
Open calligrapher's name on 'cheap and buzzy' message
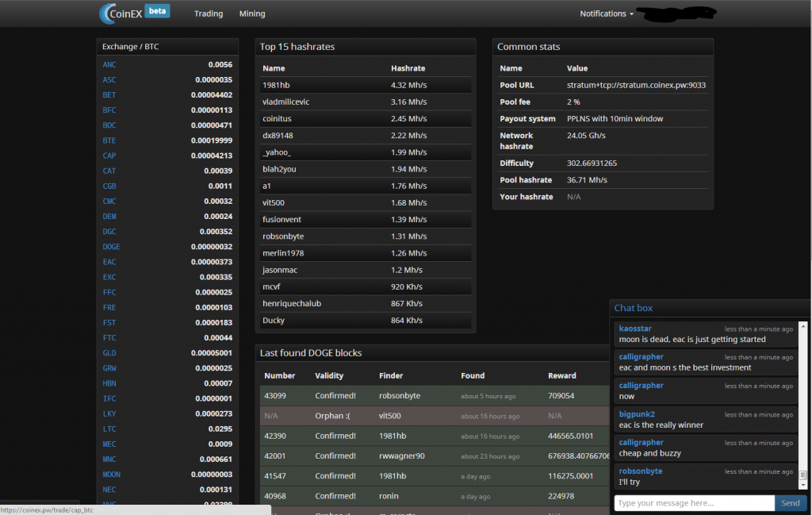point(641,443)
